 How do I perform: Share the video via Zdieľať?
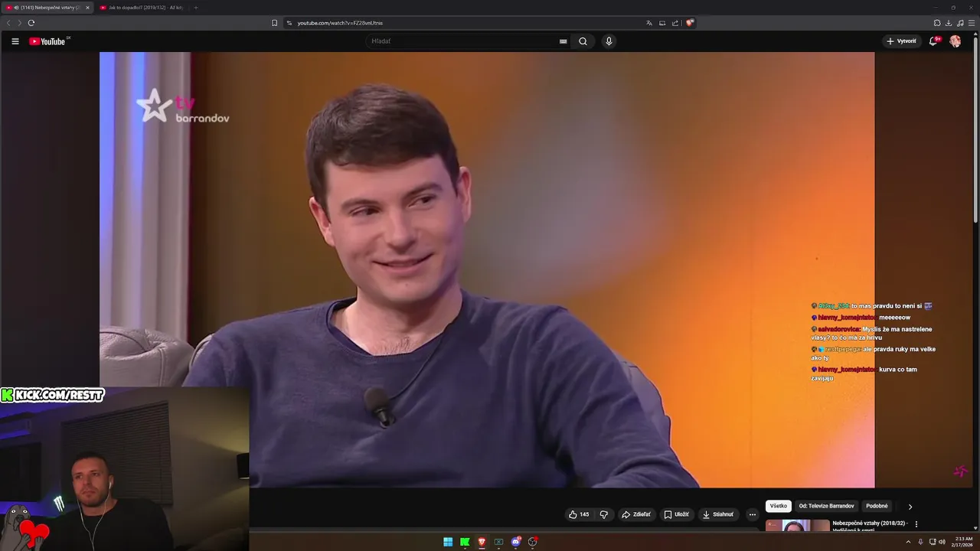click(636, 514)
